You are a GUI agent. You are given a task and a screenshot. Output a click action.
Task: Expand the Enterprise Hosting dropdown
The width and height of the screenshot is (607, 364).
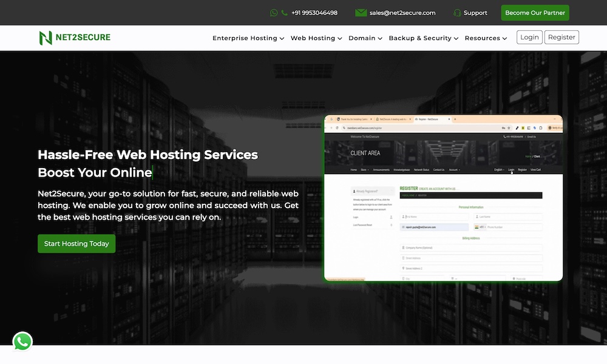248,38
